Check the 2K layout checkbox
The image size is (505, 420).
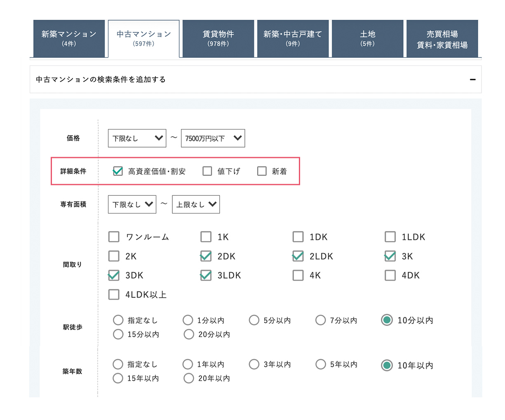(114, 256)
